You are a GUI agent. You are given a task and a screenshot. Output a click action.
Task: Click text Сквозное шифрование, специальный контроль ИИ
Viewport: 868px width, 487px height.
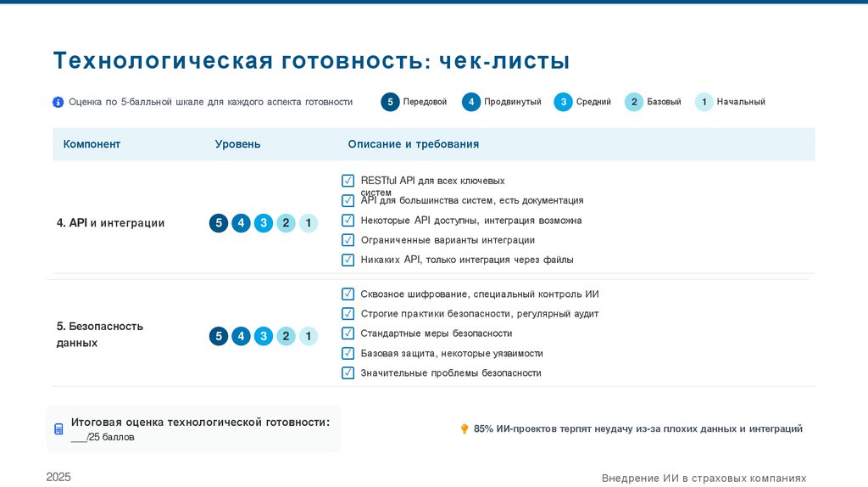click(480, 294)
